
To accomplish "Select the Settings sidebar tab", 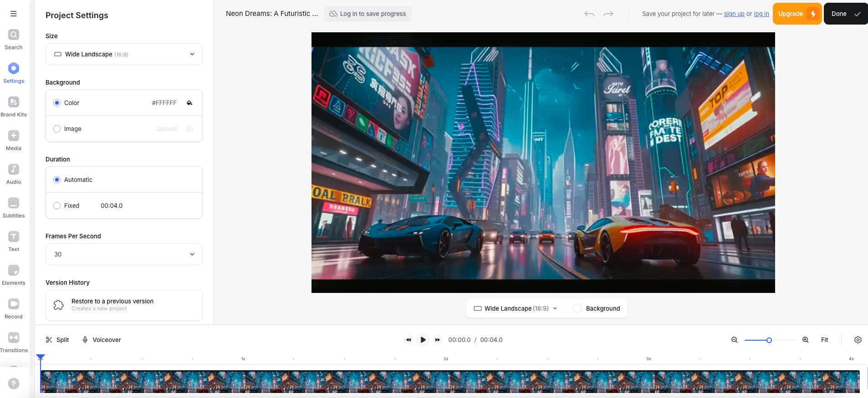I will [x=14, y=73].
